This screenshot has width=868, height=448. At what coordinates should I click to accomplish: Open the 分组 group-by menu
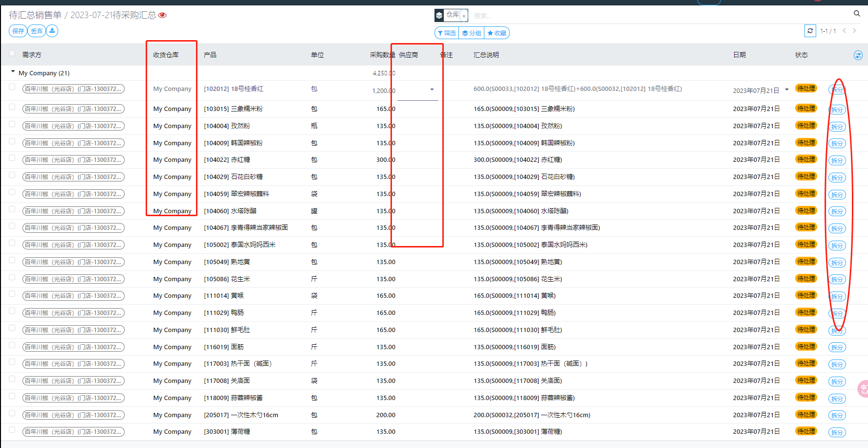coord(472,33)
